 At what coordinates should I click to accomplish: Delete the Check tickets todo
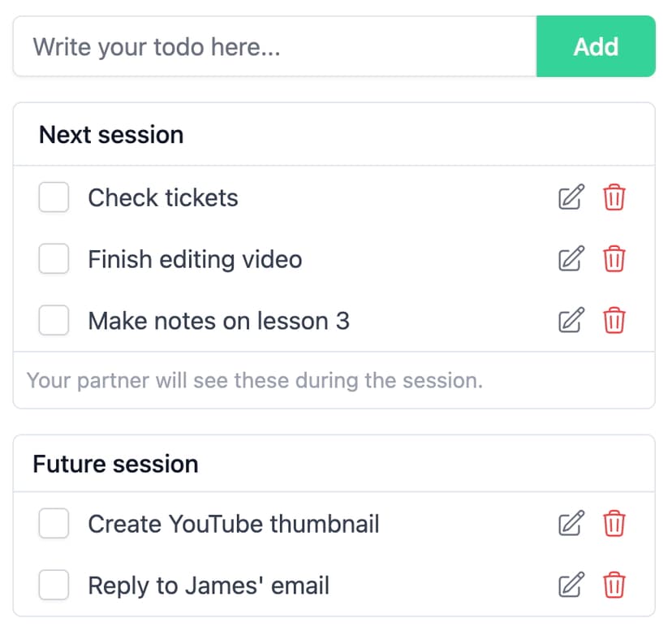[x=614, y=197]
